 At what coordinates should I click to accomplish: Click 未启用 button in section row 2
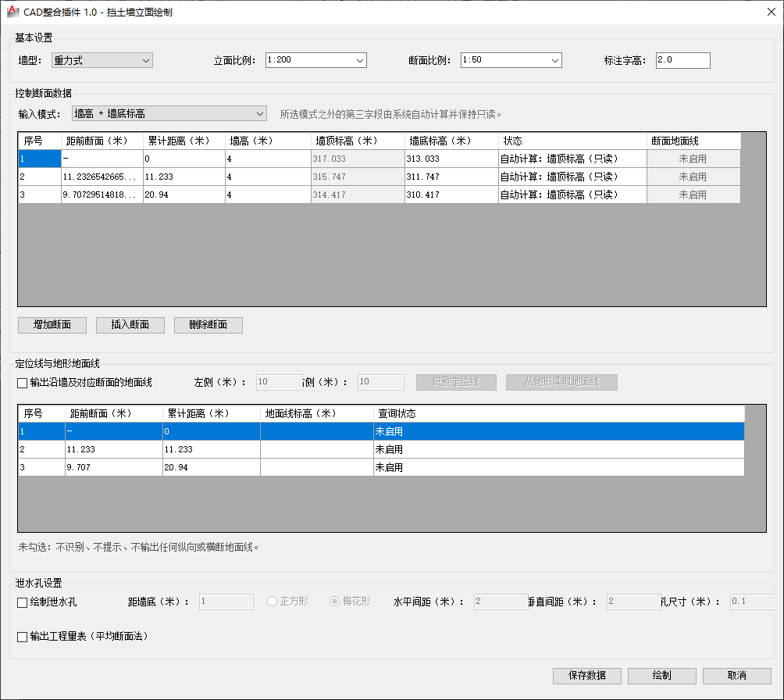pyautogui.click(x=693, y=177)
